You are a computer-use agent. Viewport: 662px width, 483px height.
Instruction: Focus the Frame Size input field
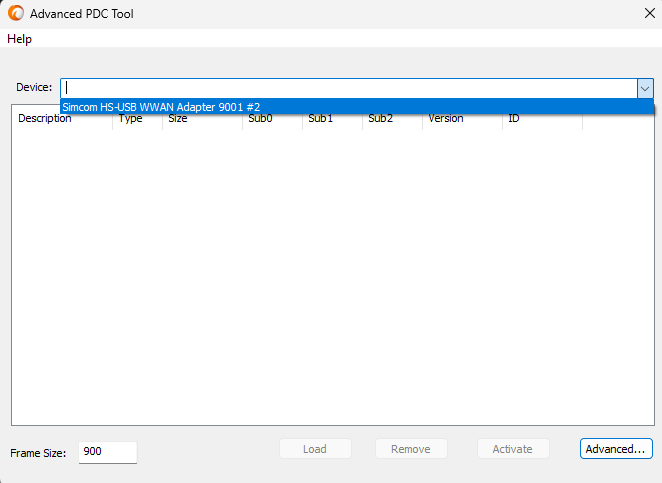(107, 452)
